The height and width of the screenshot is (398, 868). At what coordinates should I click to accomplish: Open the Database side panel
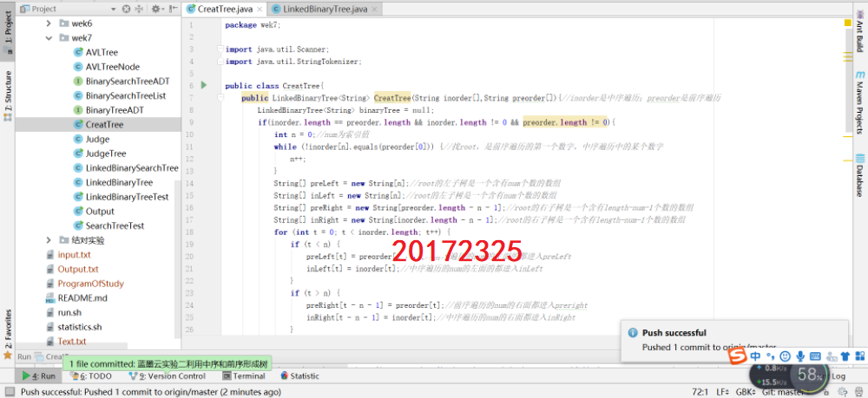[859, 174]
